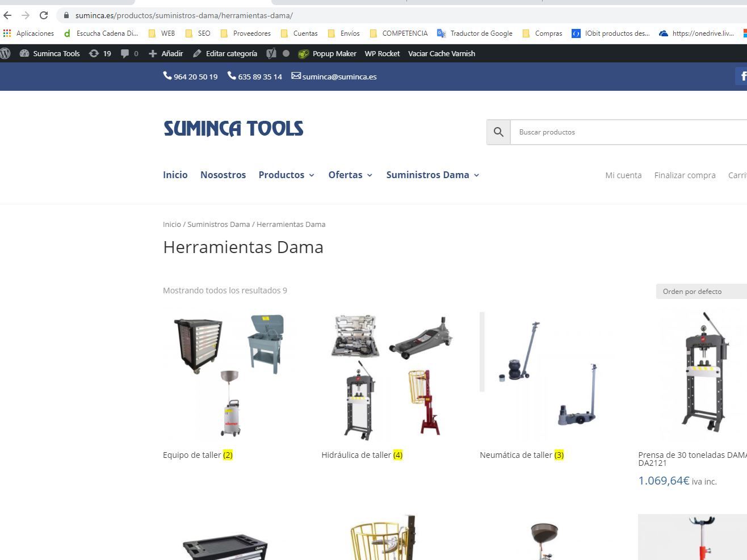Click Neumática de taller (3) title
The image size is (747, 560).
[522, 455]
